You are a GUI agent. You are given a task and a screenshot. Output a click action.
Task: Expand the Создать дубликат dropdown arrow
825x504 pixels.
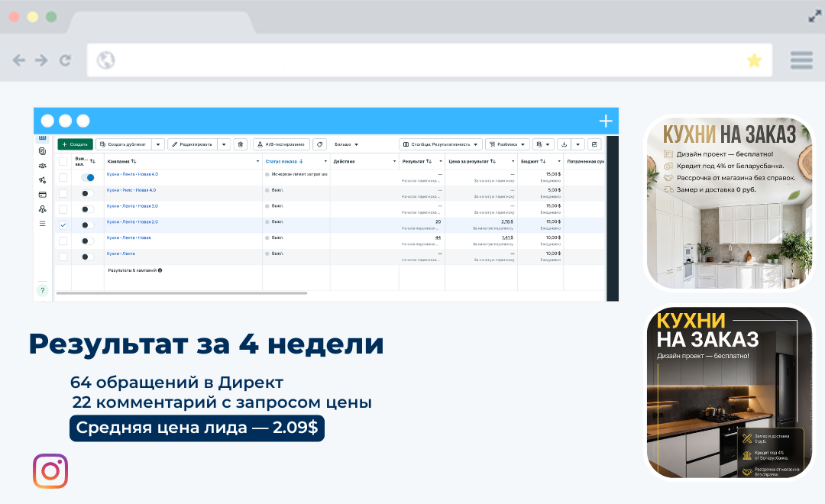[158, 144]
